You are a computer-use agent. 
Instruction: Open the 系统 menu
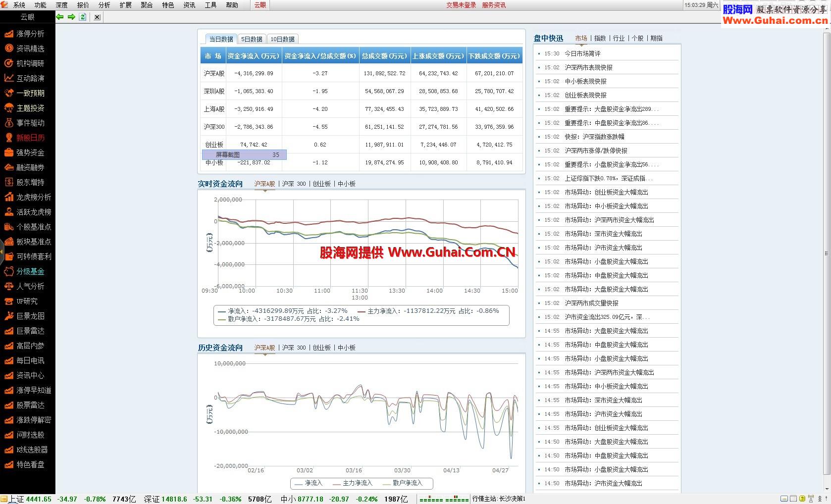[19, 5]
